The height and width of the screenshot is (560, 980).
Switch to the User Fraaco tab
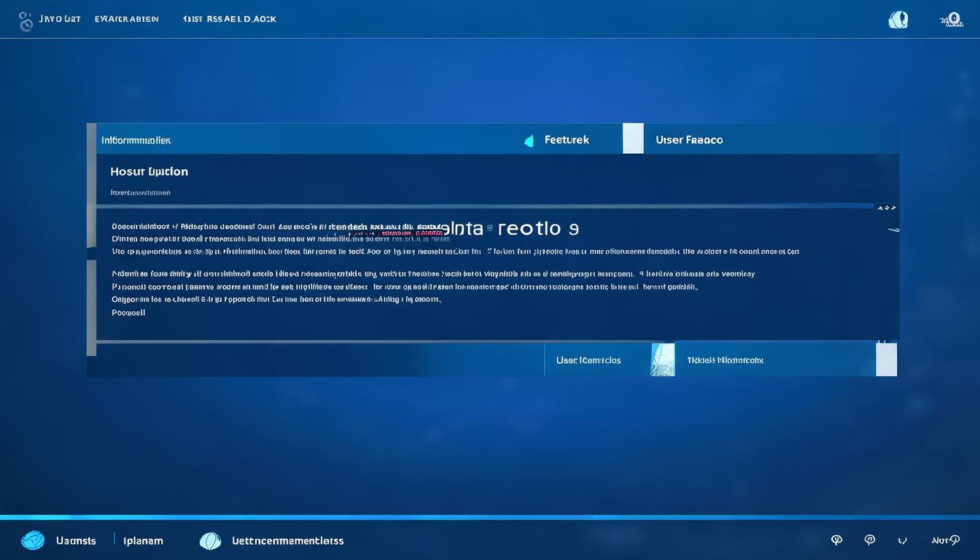tap(689, 139)
